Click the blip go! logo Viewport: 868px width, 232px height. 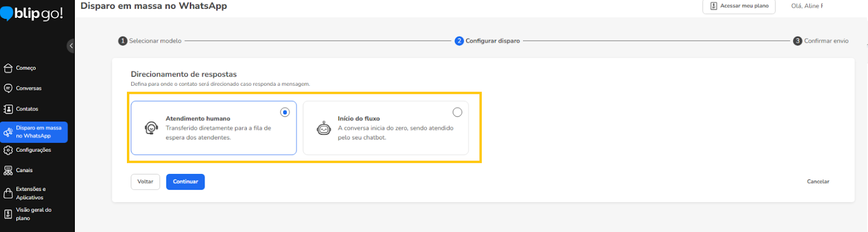(31, 13)
